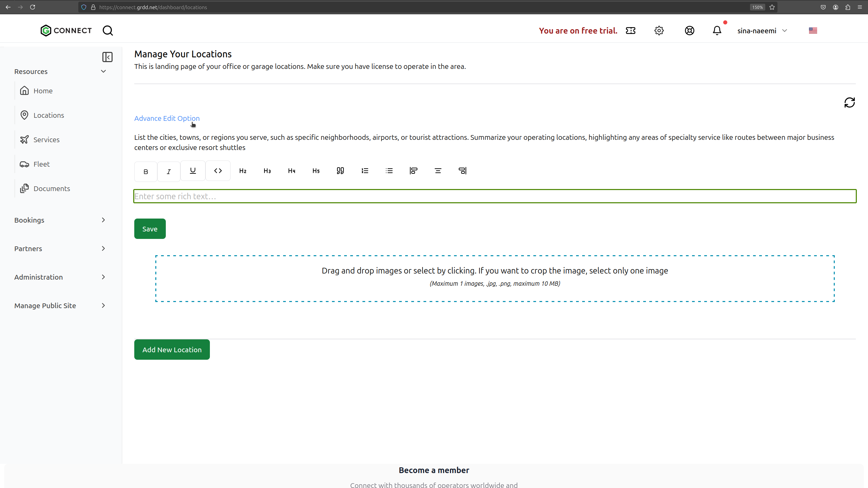
Task: Center align text icon
Action: (438, 171)
